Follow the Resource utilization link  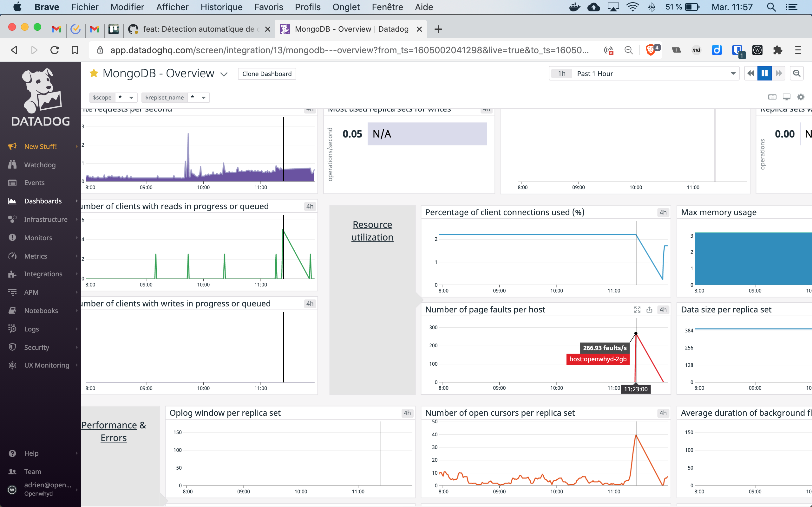(372, 231)
